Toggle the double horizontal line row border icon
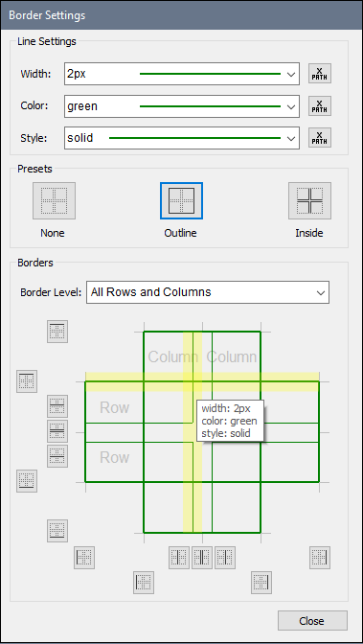 [57, 431]
